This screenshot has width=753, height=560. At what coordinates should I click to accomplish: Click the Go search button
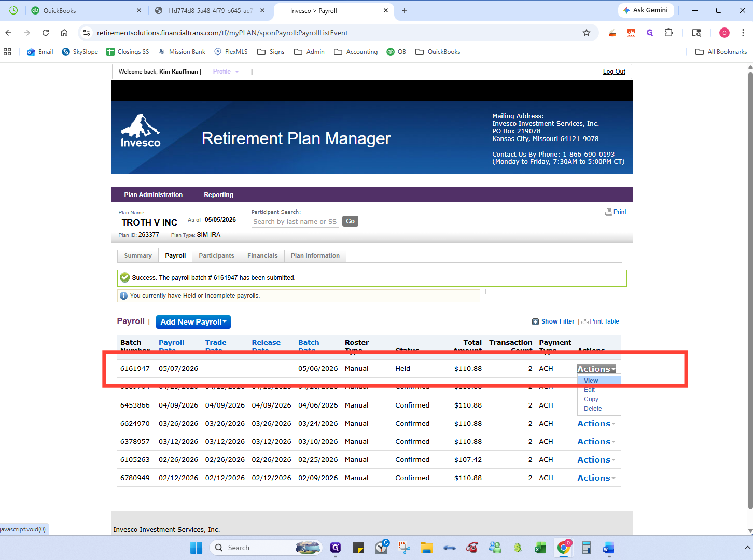point(351,221)
